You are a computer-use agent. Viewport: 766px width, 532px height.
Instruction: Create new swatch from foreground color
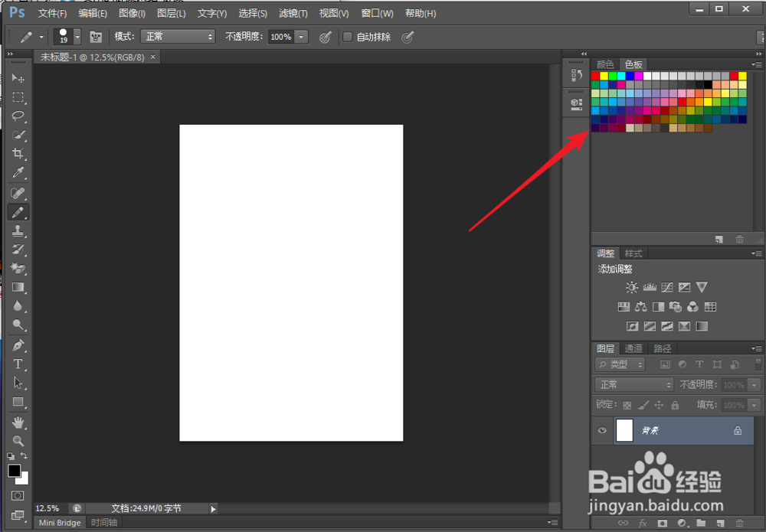(x=719, y=239)
